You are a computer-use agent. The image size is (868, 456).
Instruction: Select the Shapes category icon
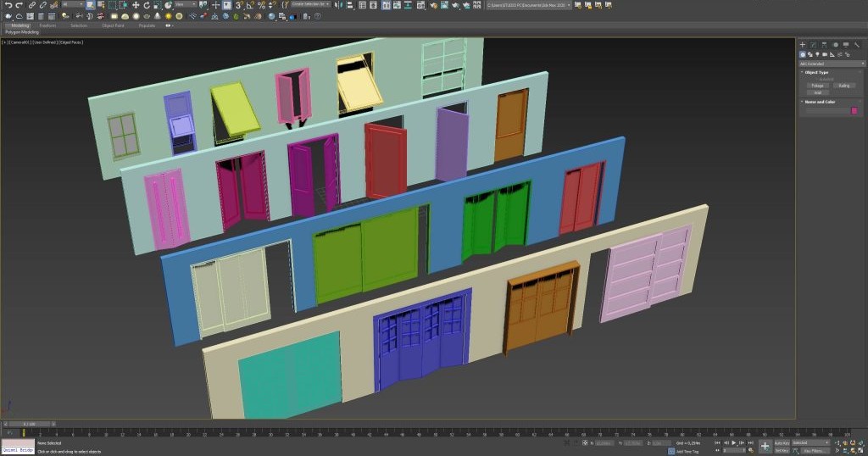point(810,55)
